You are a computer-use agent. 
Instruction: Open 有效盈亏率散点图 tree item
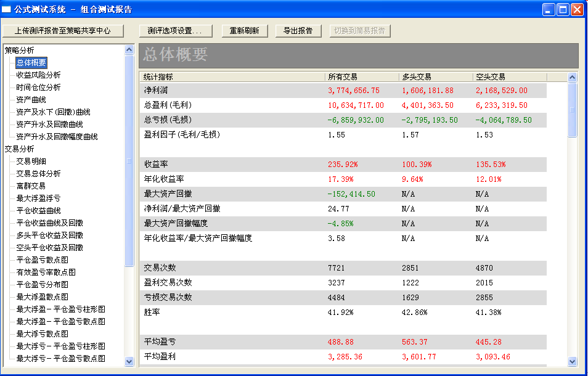click(46, 272)
